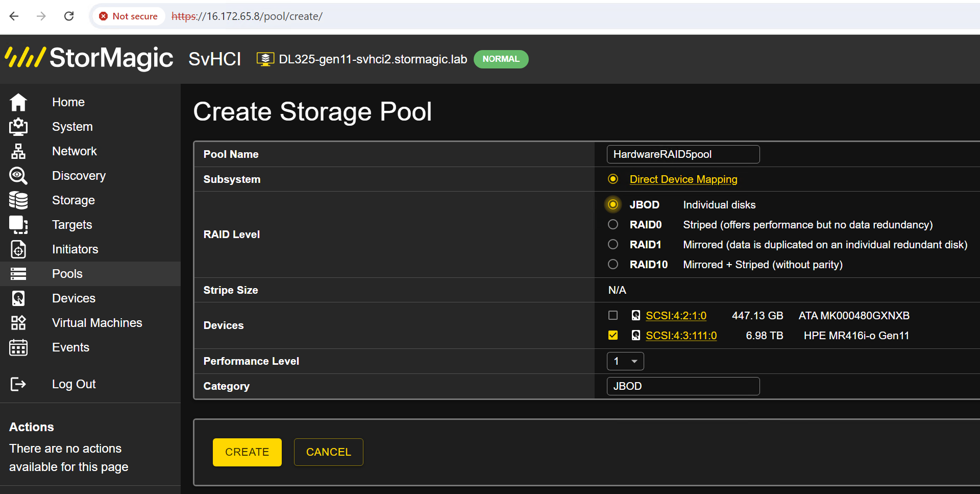Open the Performance Level dropdown

625,361
